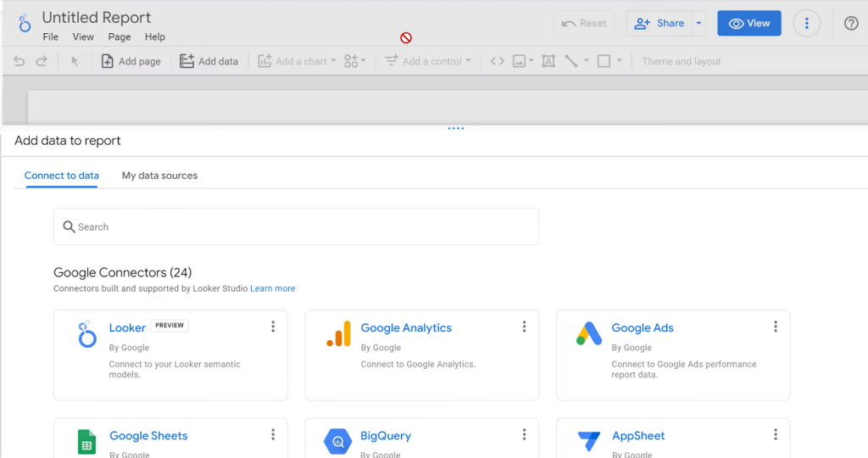Switch to My data sources tab

[159, 176]
